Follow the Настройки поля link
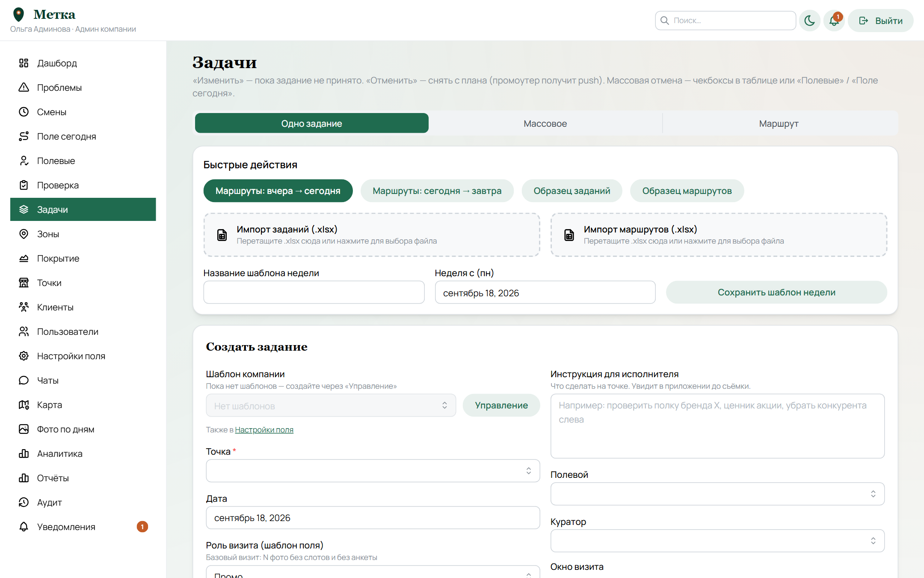This screenshot has width=924, height=578. click(x=264, y=429)
